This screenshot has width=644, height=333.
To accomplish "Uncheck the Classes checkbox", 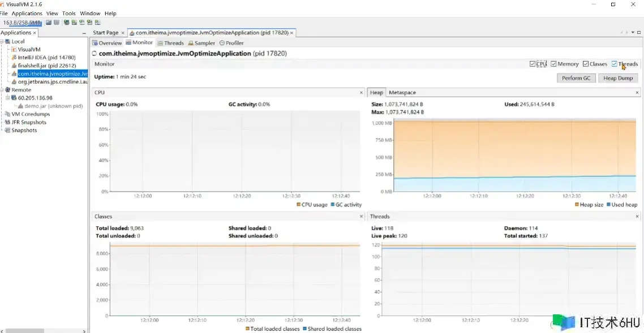I will [x=586, y=64].
